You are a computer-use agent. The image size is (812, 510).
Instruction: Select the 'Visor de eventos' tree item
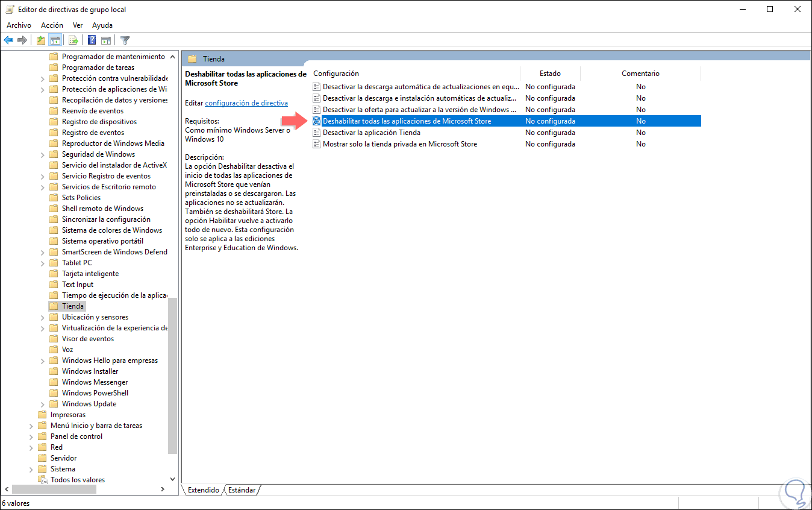point(88,339)
